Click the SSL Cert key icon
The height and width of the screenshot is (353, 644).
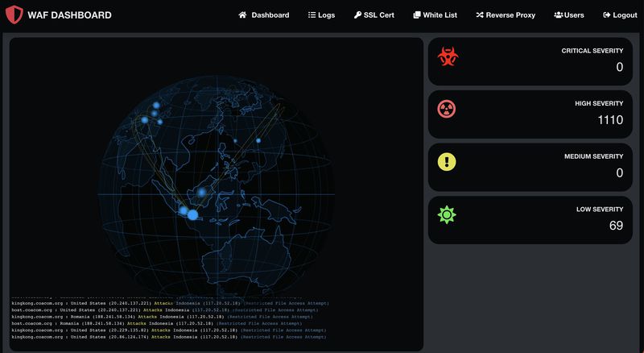click(357, 15)
